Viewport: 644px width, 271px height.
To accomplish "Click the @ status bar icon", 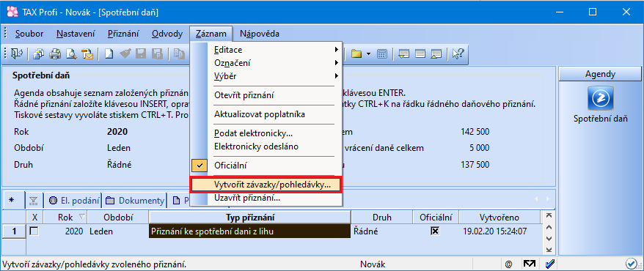I will (x=508, y=264).
